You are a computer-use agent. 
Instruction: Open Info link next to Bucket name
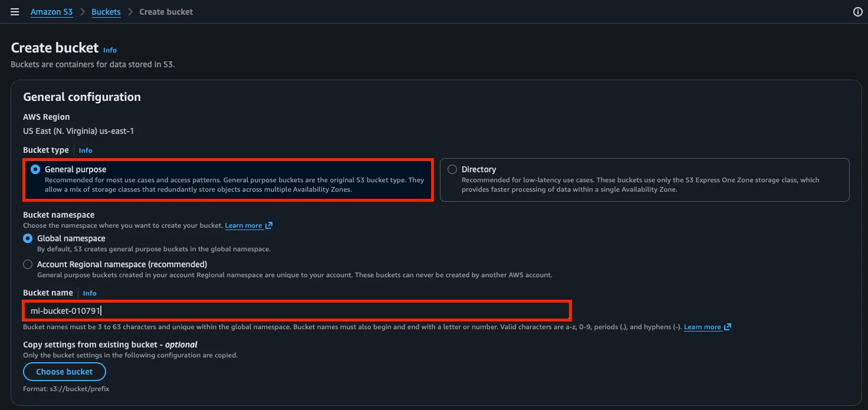90,293
